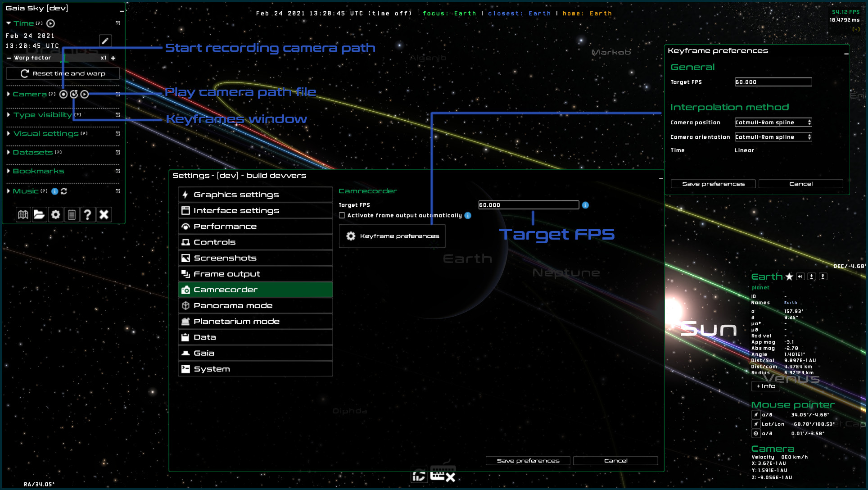Click the Play camera path file icon
The image size is (868, 490).
pos(84,94)
